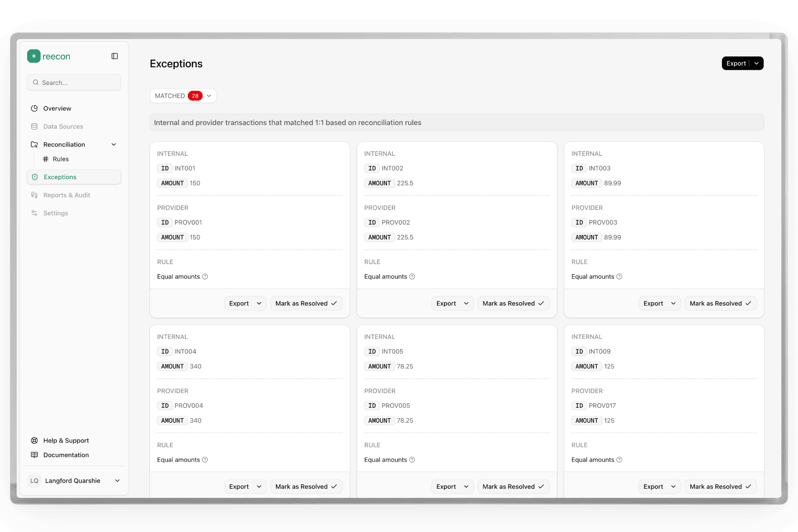The height and width of the screenshot is (532, 798).
Task: Click the sidebar Search field
Action: 74,83
